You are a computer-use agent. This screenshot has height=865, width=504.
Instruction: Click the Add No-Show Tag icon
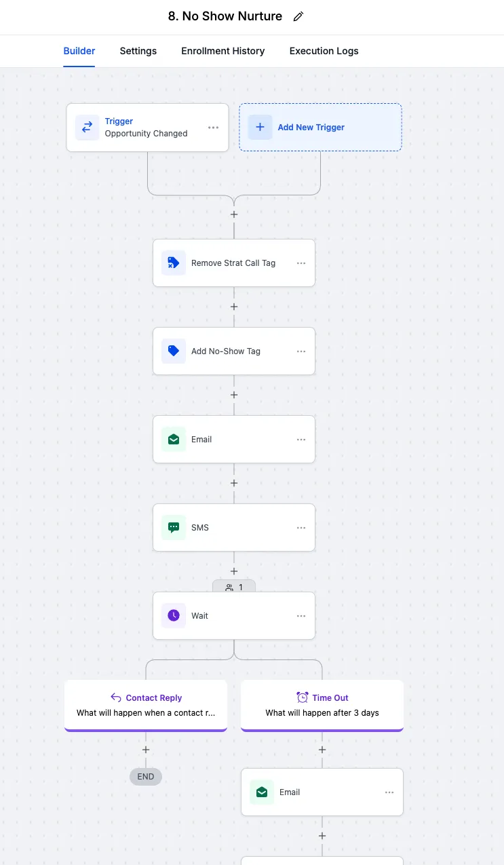(173, 351)
